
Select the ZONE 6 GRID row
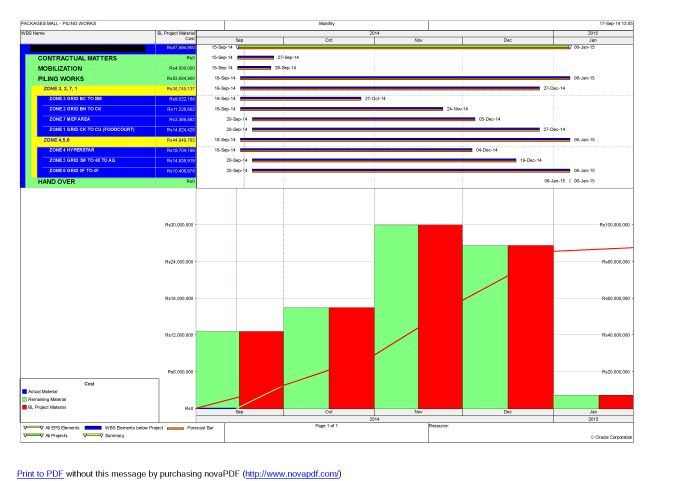(x=116, y=171)
